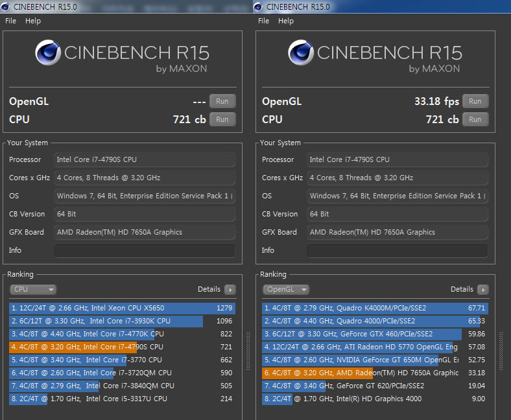Run OpenGL test in left window
The height and width of the screenshot is (420, 511).
pyautogui.click(x=222, y=101)
